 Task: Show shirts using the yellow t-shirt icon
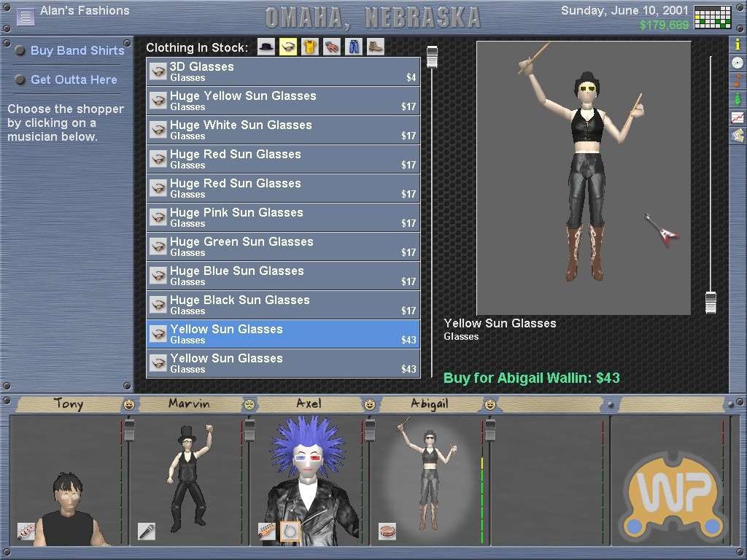[x=310, y=47]
